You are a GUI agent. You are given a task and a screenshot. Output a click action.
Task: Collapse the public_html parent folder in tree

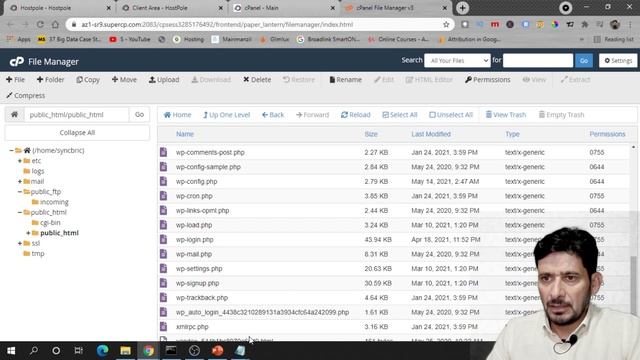(x=20, y=212)
